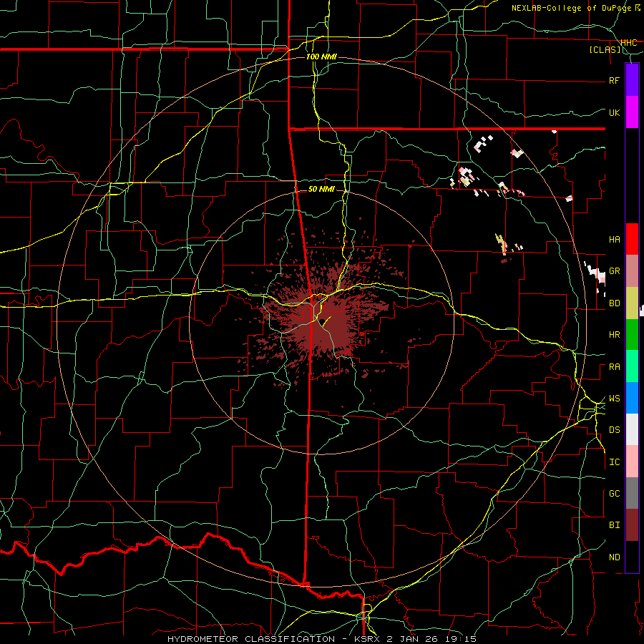Viewport: 644px width, 644px height.
Task: Click the "HA" legend label
Action: [614, 240]
